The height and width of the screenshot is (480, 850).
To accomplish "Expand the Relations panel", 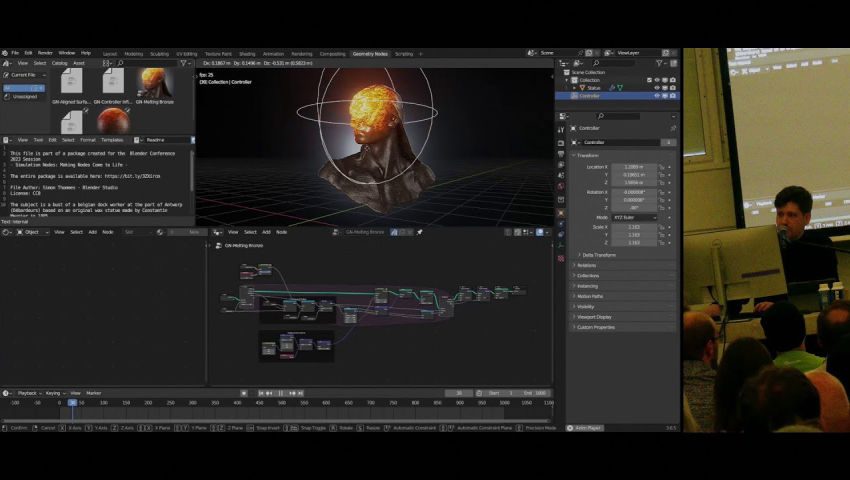I will (587, 266).
